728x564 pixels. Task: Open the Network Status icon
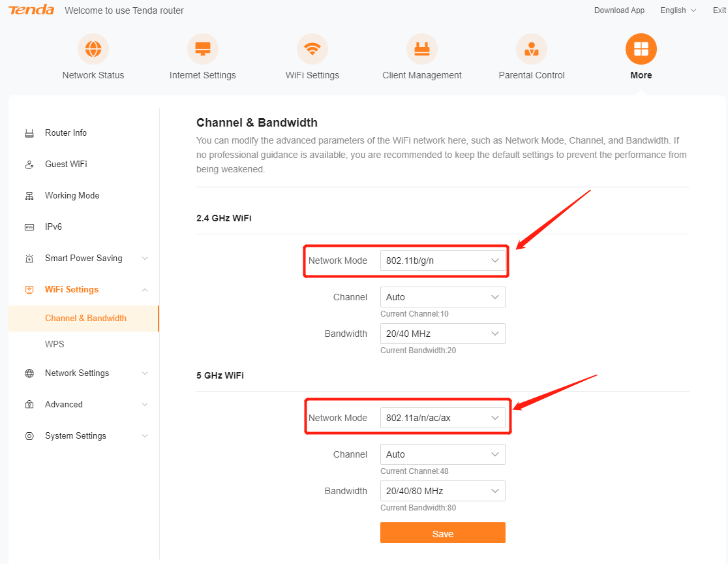(x=93, y=50)
